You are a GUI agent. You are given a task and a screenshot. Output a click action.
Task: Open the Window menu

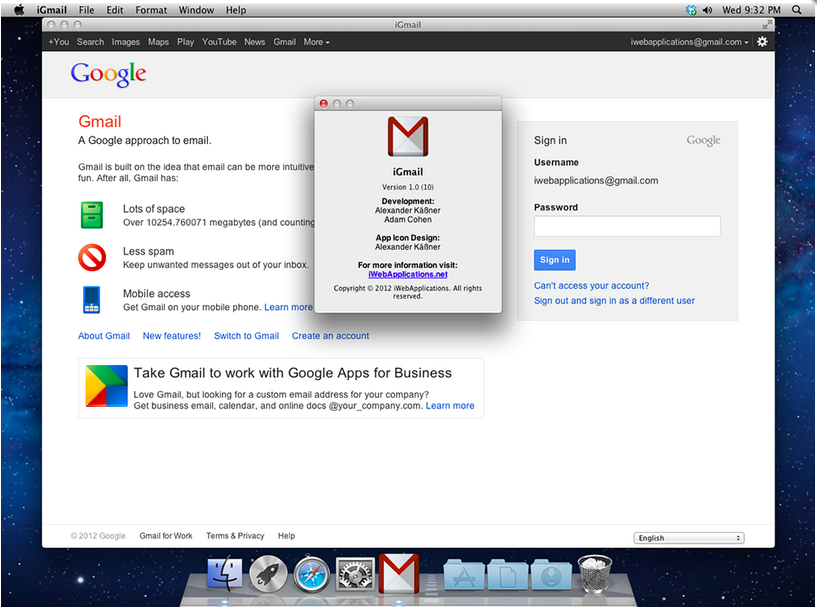(196, 10)
